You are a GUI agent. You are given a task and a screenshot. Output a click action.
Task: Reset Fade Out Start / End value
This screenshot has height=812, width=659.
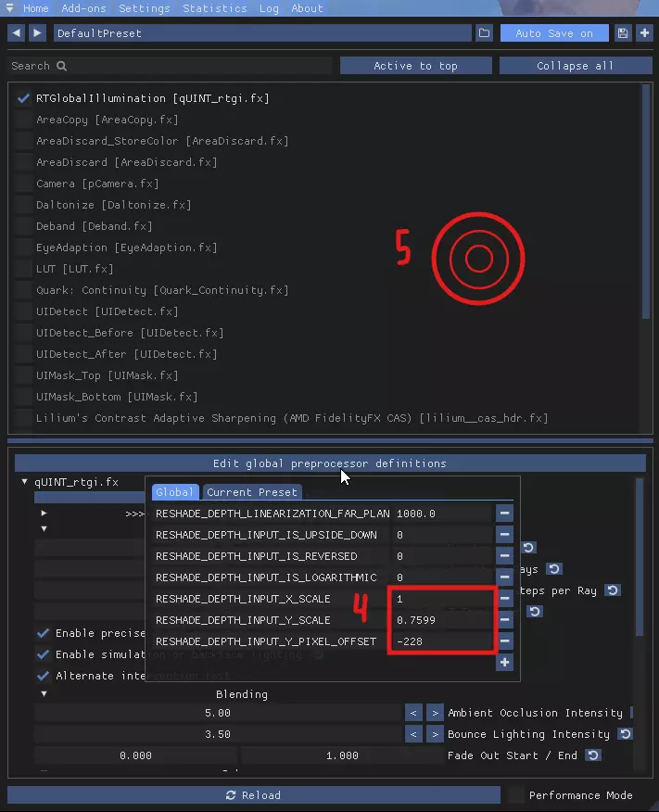pyautogui.click(x=593, y=755)
